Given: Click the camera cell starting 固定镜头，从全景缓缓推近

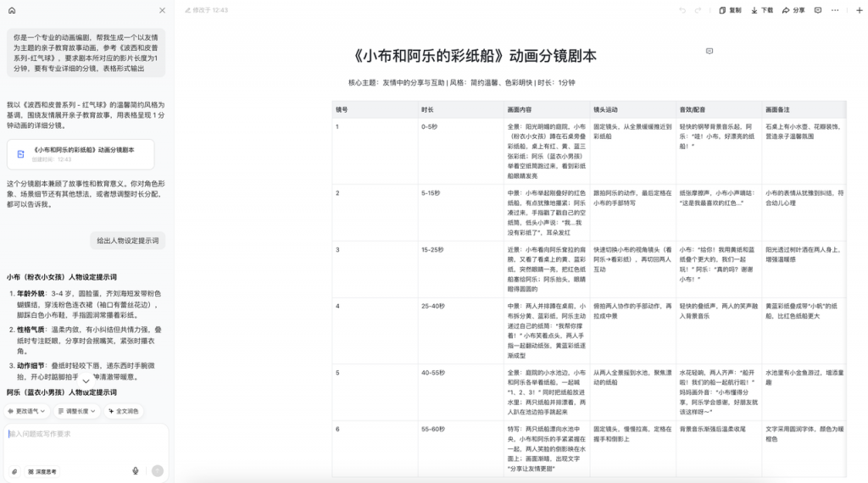Looking at the screenshot, I should coord(632,151).
